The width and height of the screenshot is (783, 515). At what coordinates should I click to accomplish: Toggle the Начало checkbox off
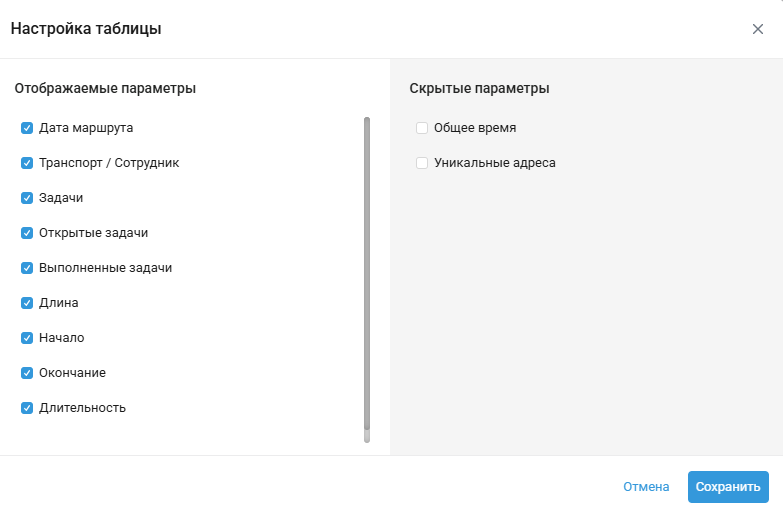click(27, 338)
